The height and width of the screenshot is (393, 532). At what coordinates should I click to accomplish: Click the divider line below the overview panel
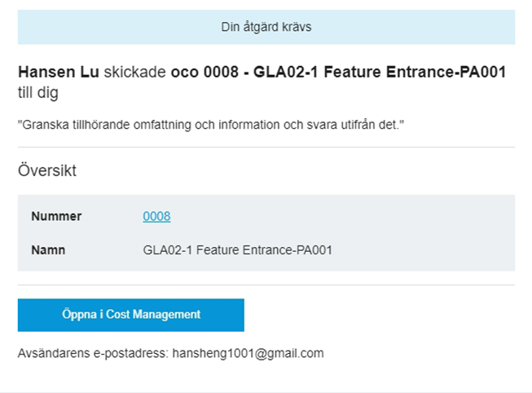(266, 285)
